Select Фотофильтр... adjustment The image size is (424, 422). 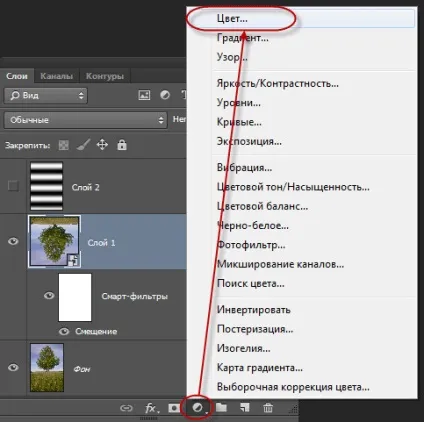(302, 245)
